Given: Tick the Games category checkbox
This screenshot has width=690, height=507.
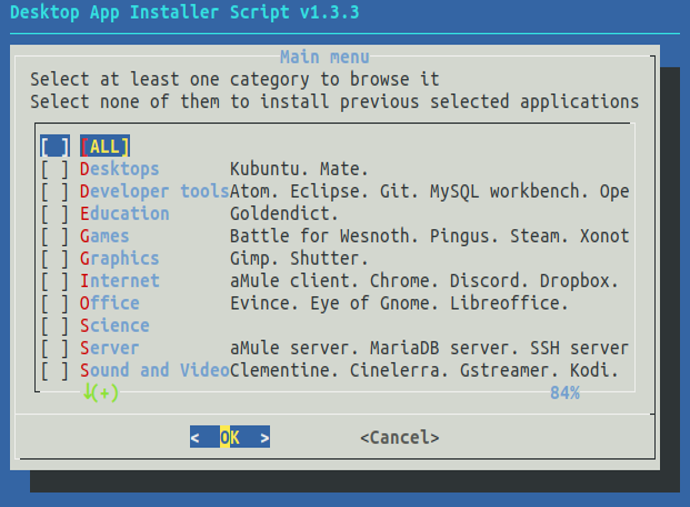Looking at the screenshot, I should point(55,236).
